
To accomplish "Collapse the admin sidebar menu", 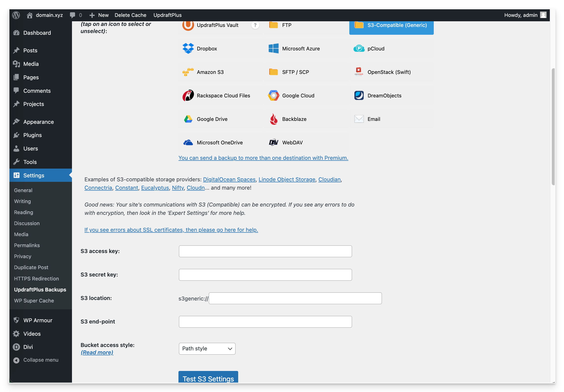I will point(41,360).
